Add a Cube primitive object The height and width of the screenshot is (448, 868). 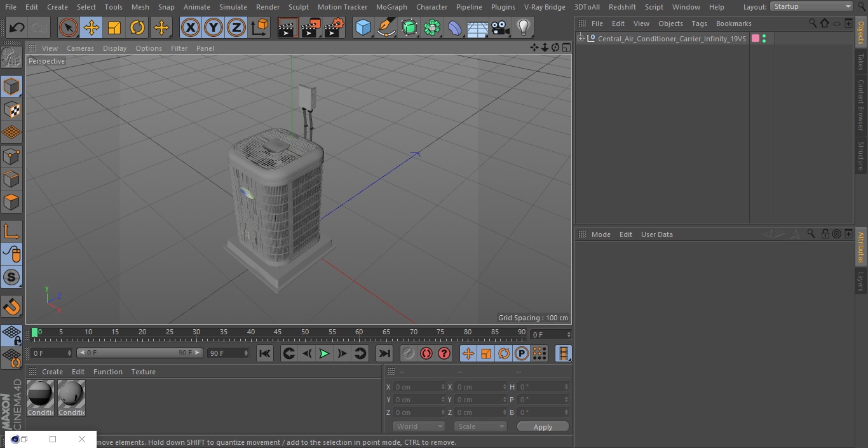363,27
